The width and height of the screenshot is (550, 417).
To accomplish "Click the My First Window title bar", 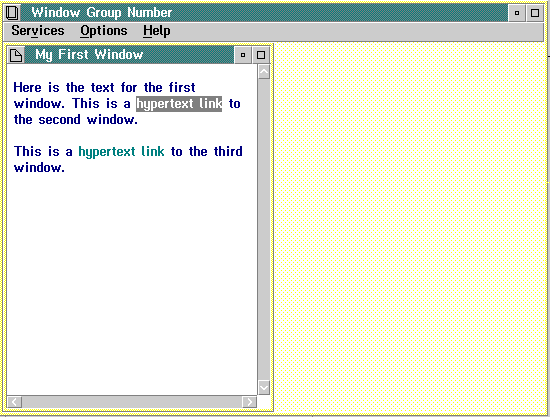I will [129, 55].
